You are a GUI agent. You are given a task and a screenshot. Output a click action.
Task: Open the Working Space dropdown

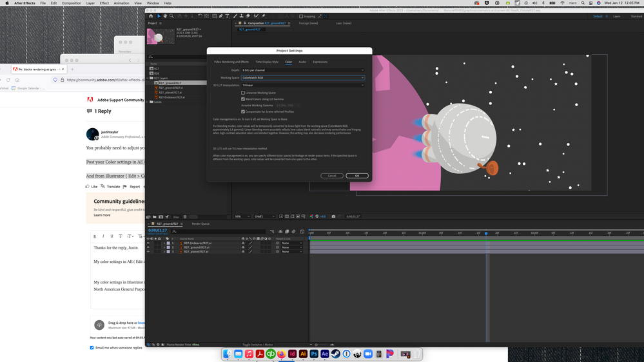tap(303, 78)
